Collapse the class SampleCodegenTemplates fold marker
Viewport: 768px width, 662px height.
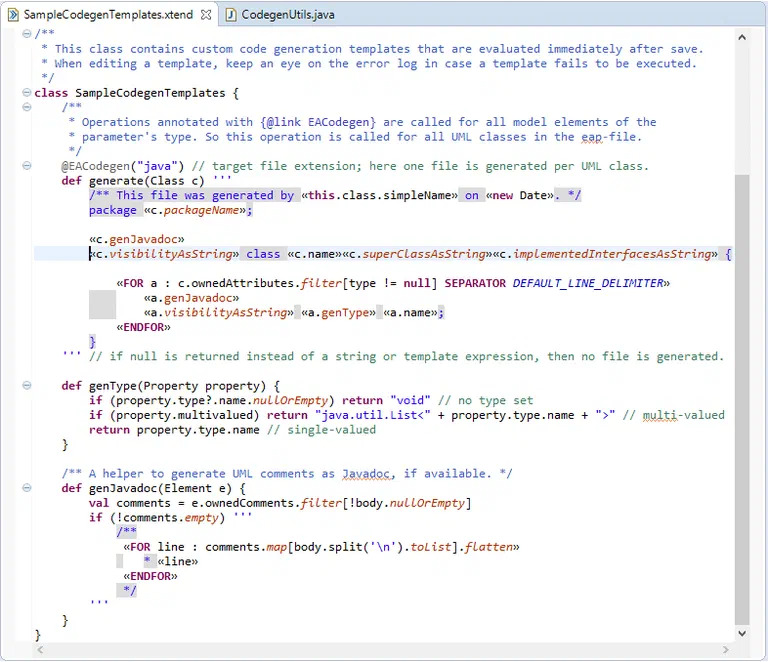point(27,92)
